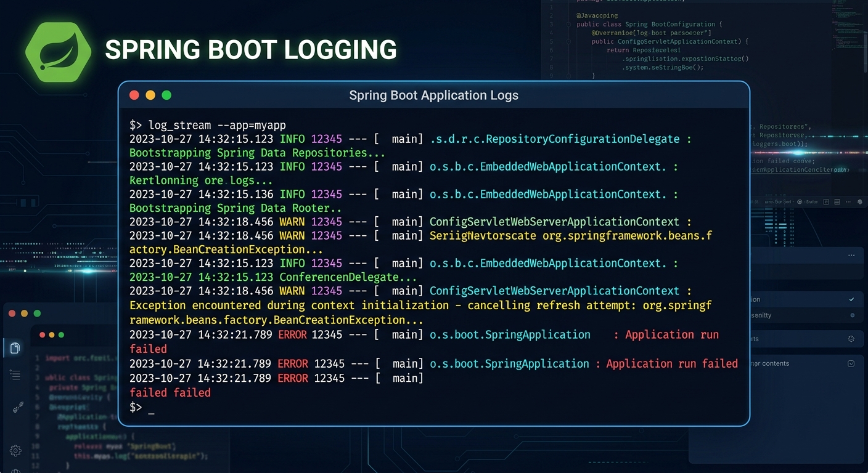
Task: Click the line-list icon in the top-right toolbar
Action: (837, 202)
